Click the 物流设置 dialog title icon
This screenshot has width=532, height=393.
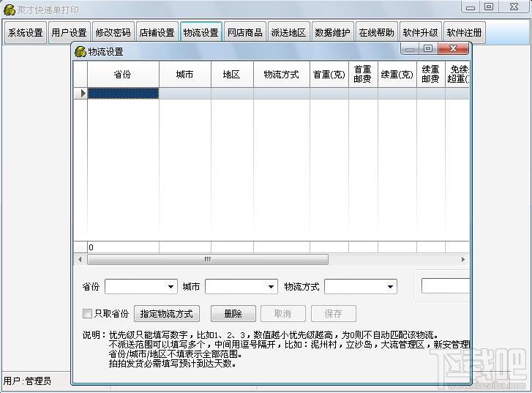[x=80, y=52]
